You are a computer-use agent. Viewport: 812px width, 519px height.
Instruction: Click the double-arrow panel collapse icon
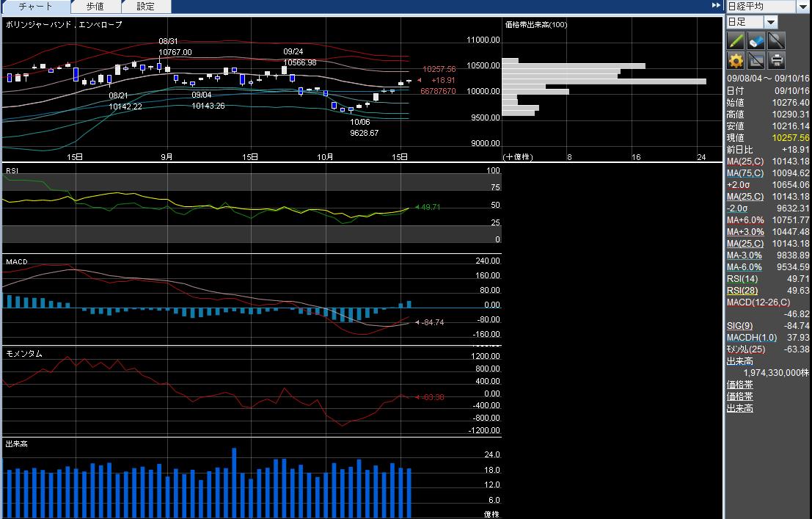coord(716,6)
